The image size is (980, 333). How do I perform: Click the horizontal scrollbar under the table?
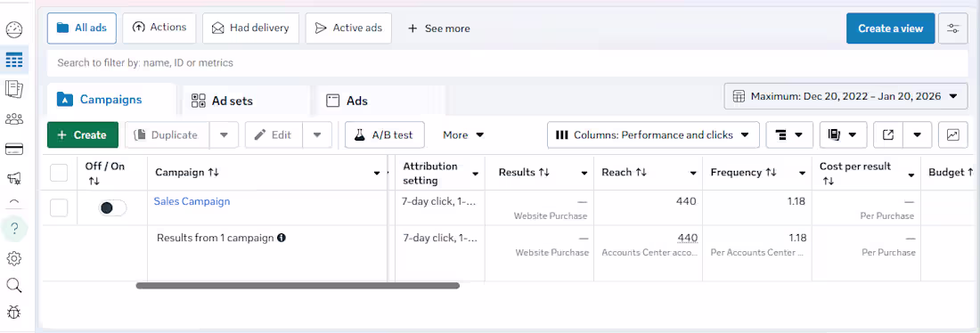tap(298, 286)
